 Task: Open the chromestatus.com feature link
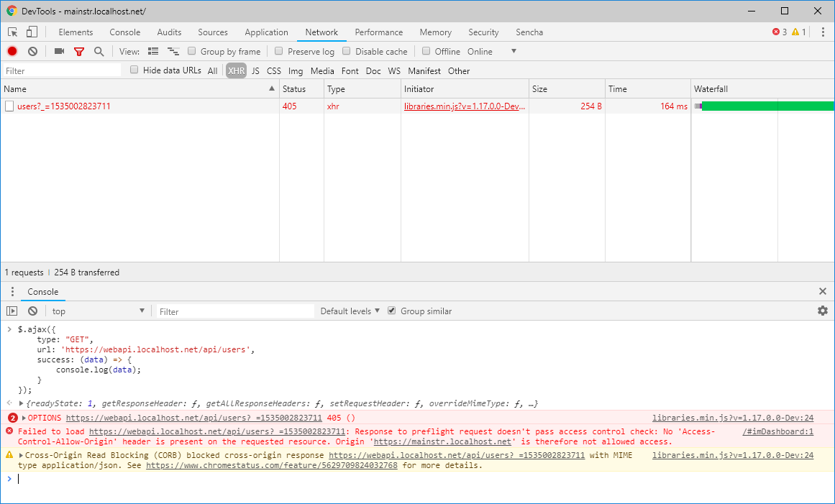(x=272, y=465)
